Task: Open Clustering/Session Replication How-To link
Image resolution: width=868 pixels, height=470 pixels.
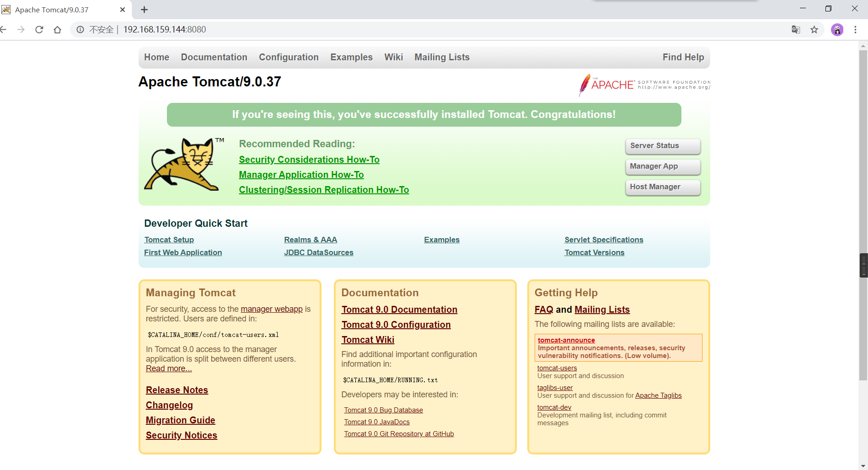Action: [324, 190]
